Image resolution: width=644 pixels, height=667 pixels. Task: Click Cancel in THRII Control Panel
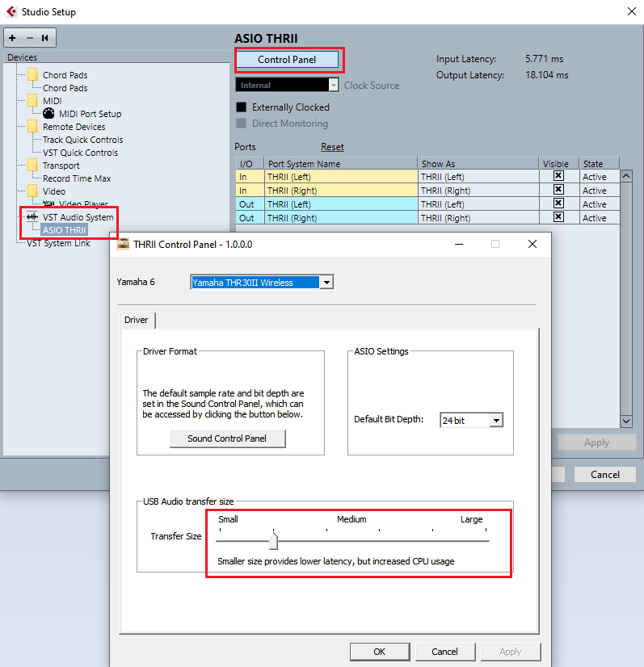tap(444, 652)
